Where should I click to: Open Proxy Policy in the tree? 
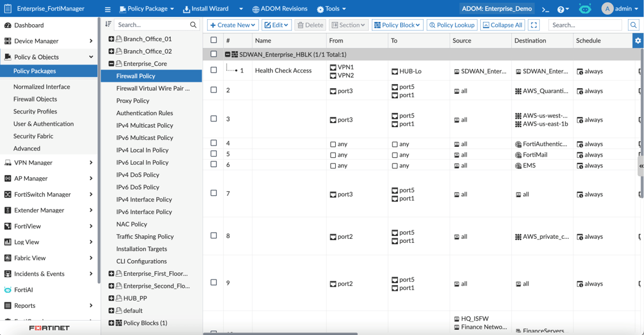click(133, 101)
